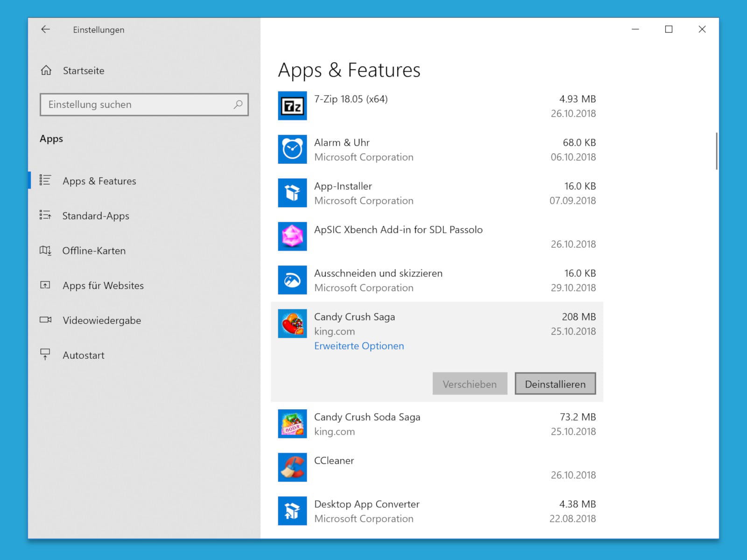
Task: Open the Startseite page
Action: 84,71
